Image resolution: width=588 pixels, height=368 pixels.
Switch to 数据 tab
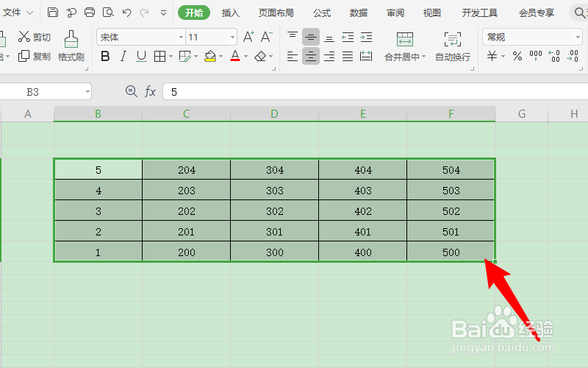pyautogui.click(x=359, y=13)
